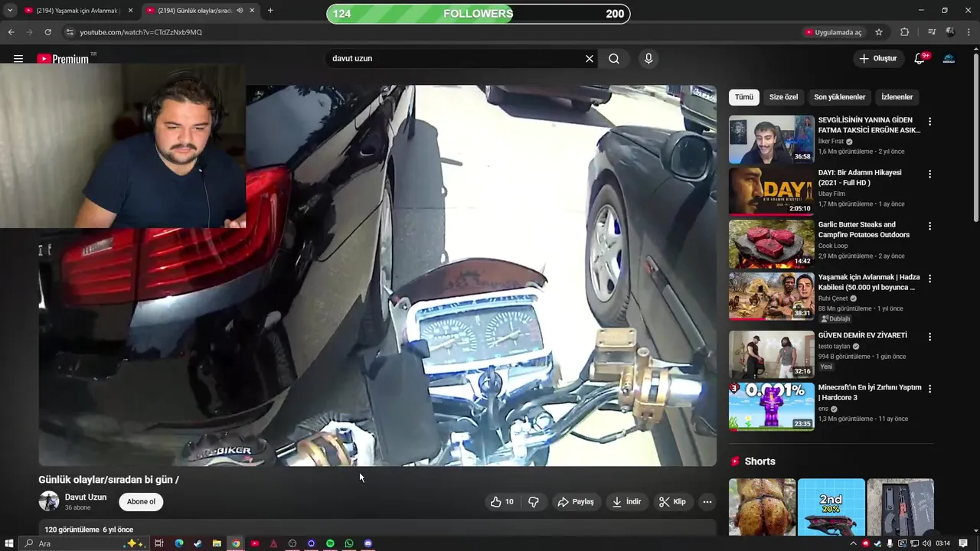Open Windows Start menu
980x551 pixels.
tap(10, 543)
